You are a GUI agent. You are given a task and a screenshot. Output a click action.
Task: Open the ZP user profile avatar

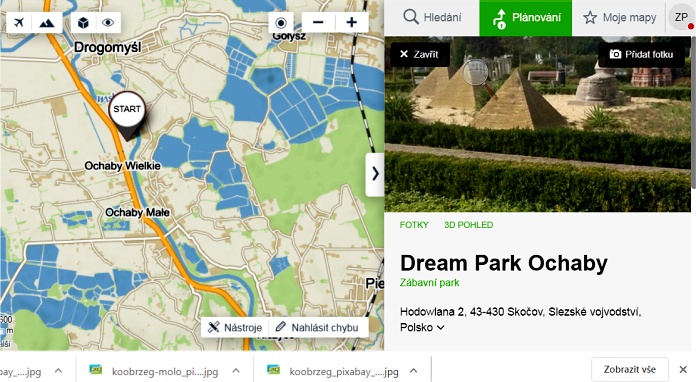click(x=681, y=17)
